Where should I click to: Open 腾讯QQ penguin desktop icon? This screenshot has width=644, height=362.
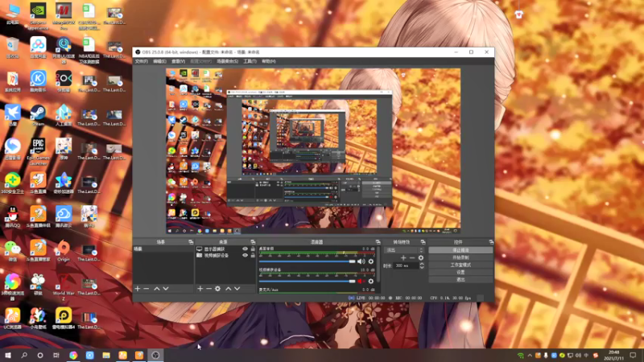[13, 216]
